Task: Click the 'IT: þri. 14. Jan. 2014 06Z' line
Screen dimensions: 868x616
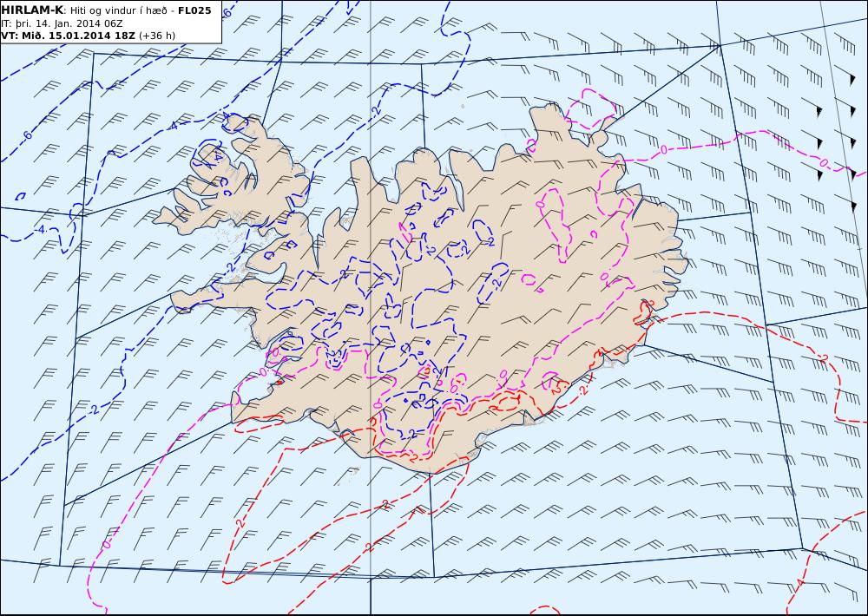Action: [62, 23]
